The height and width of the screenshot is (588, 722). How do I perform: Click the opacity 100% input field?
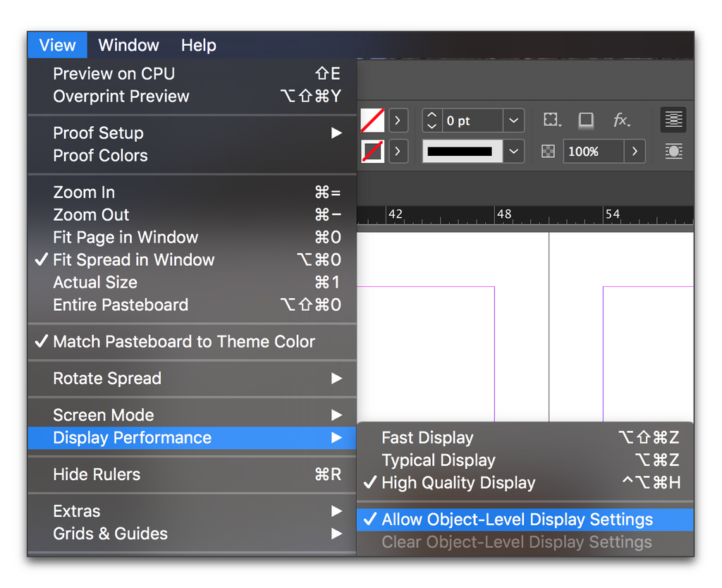[x=594, y=151]
